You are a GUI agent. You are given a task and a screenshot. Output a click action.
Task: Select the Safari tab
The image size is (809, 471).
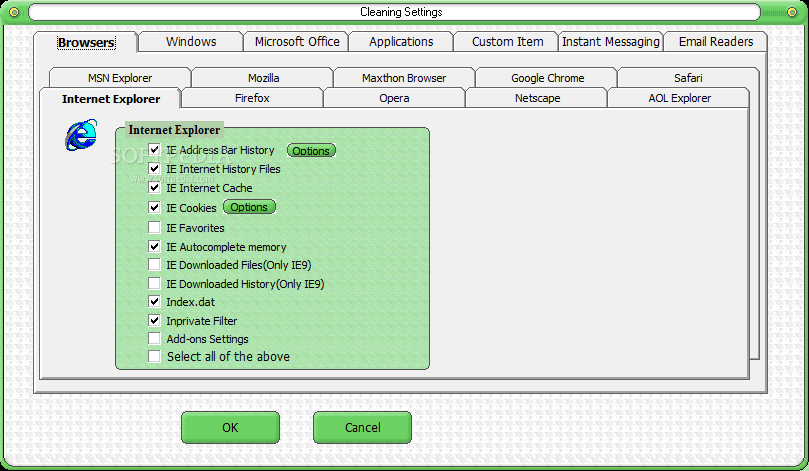(688, 78)
